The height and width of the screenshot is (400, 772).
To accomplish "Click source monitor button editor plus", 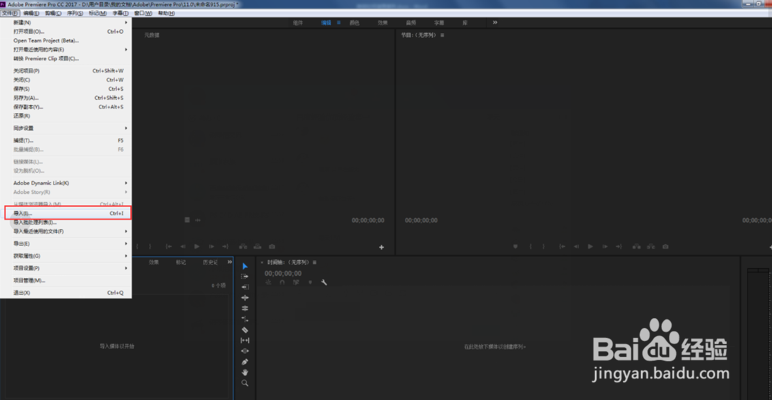I will coord(381,247).
